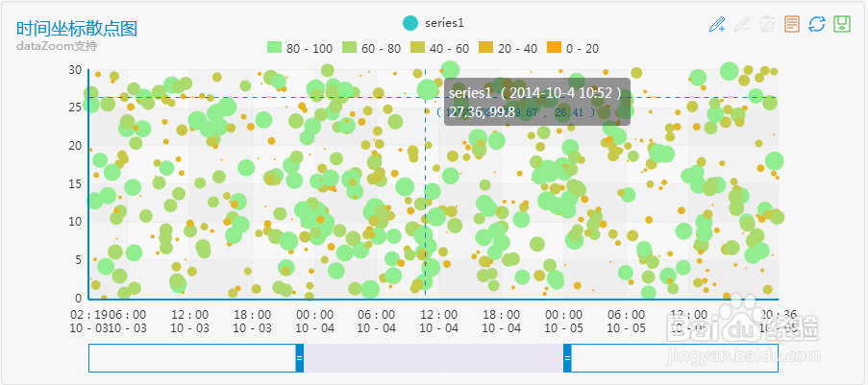This screenshot has height=385, width=868.
Task: Click the mark clear trash icon
Action: tap(767, 24)
